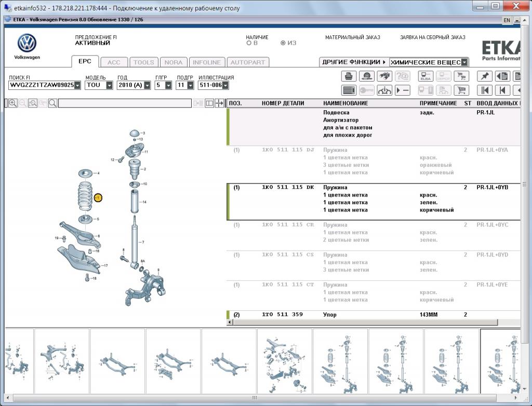The height and width of the screenshot is (406, 532).
Task: Click the zoom area selection icon
Action: pyautogui.click(x=33, y=103)
